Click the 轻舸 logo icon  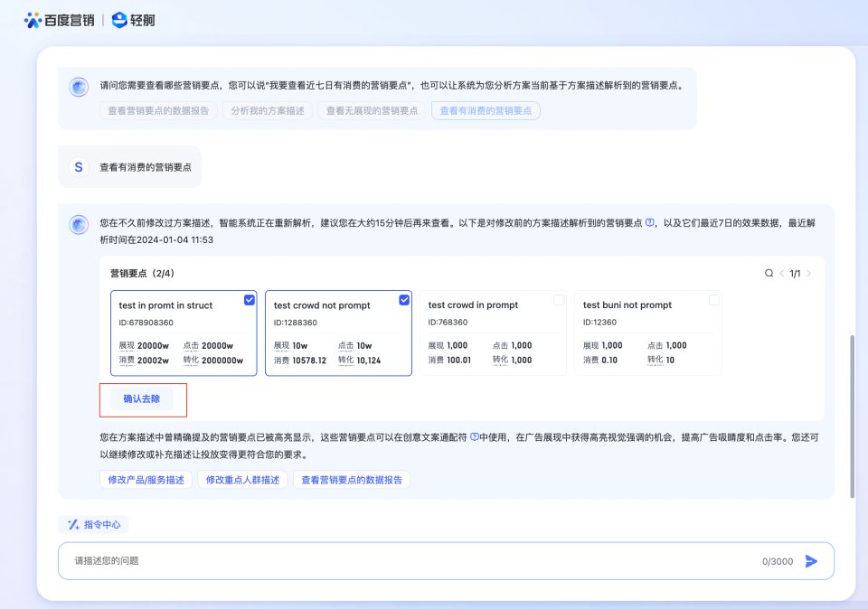click(x=120, y=19)
